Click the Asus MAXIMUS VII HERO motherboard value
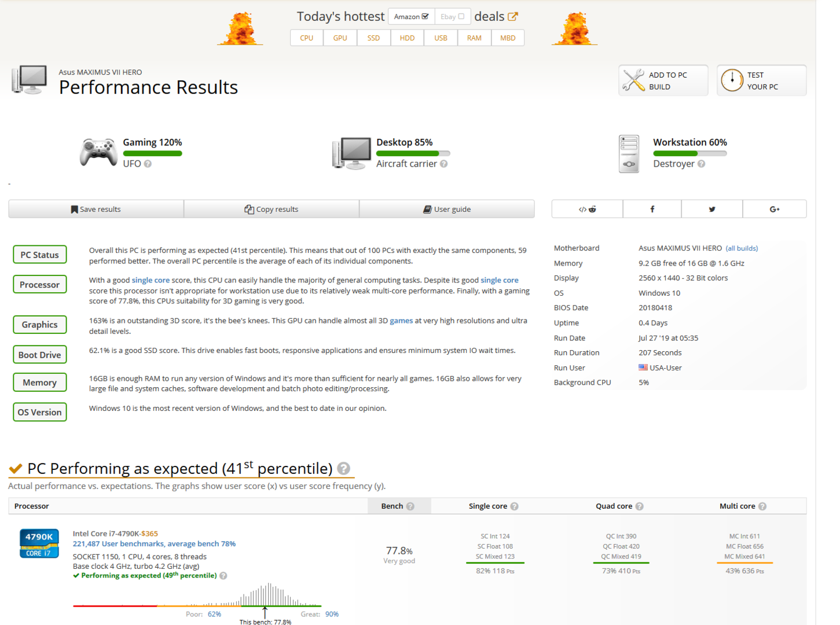Image resolution: width=840 pixels, height=625 pixels. click(680, 248)
